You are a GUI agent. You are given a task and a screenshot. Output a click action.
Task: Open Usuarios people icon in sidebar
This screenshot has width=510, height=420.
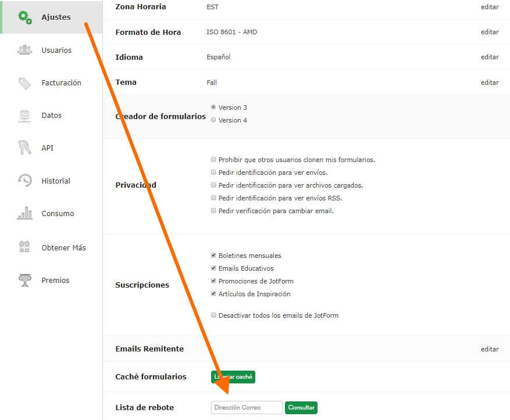click(24, 50)
